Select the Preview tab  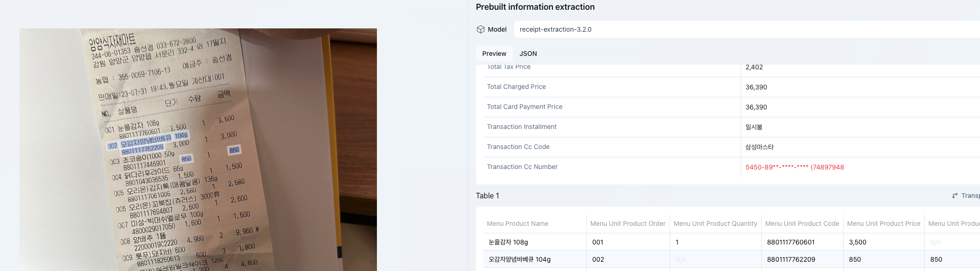click(494, 54)
